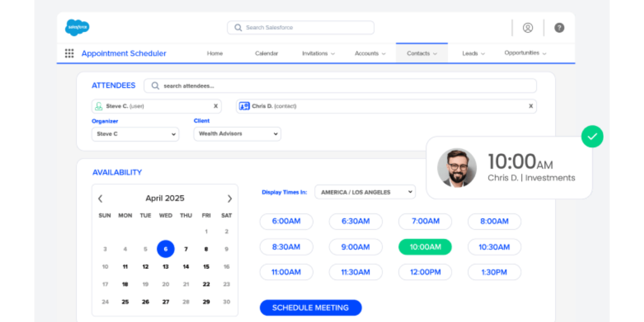
Task: Click the green checkmark confirmation badge
Action: pos(592,137)
